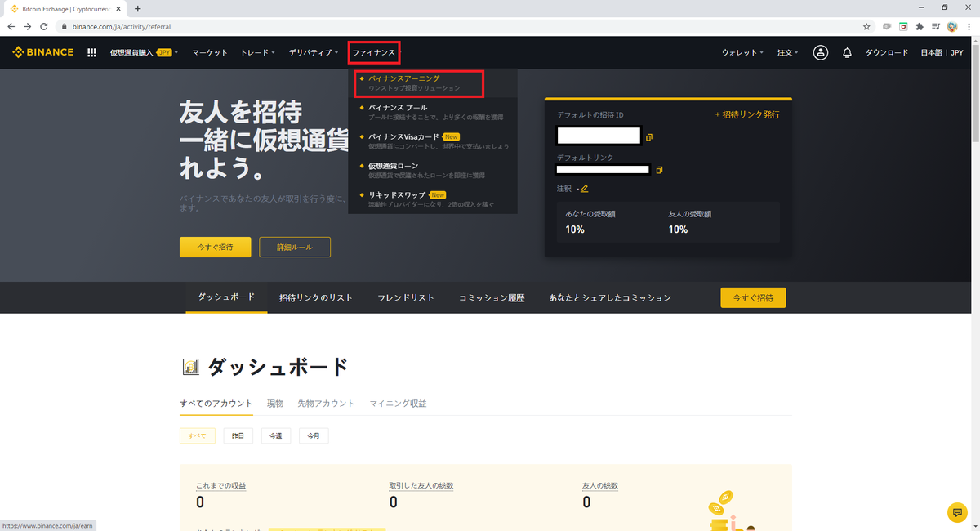The height and width of the screenshot is (531, 980).
Task: Open the user account profile icon
Action: (821, 52)
